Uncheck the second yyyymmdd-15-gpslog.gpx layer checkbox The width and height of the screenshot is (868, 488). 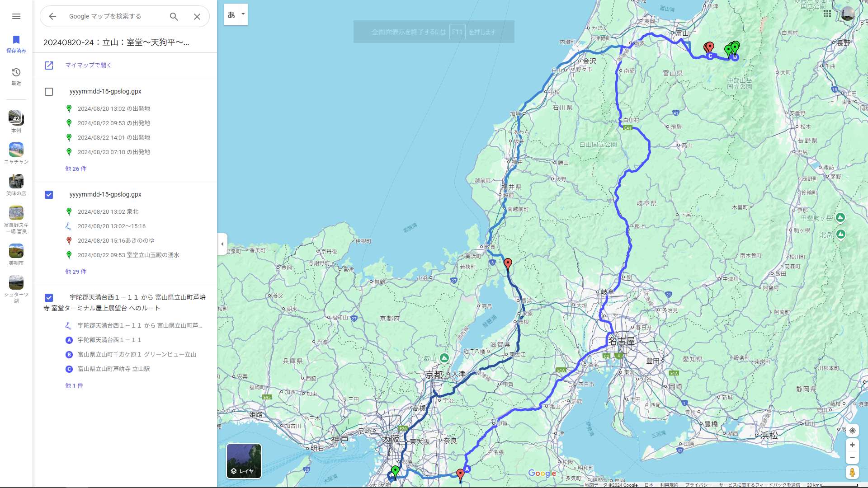(49, 195)
